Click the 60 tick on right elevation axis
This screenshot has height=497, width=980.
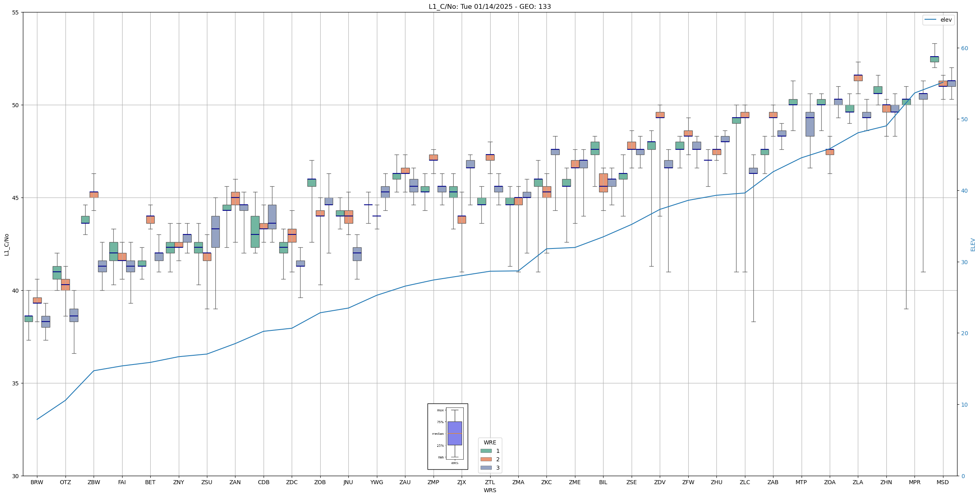tap(964, 48)
